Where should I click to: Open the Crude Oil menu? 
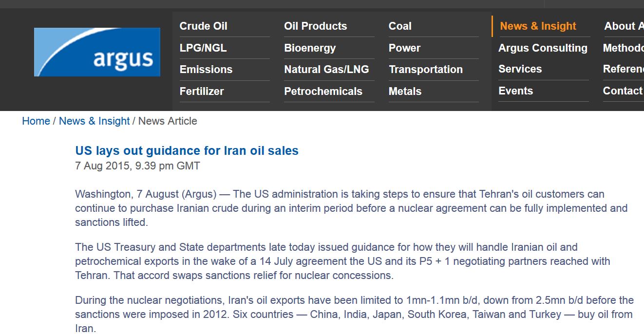tap(203, 26)
